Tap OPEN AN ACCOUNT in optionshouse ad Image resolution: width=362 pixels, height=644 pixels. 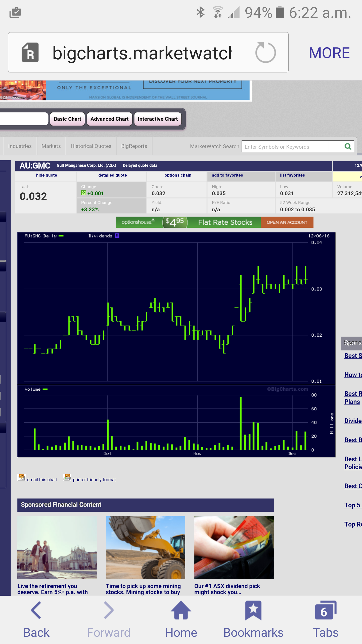[x=287, y=222]
